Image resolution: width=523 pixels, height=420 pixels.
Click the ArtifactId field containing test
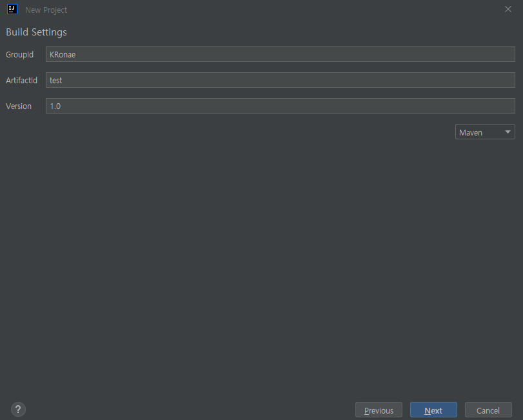(280, 80)
